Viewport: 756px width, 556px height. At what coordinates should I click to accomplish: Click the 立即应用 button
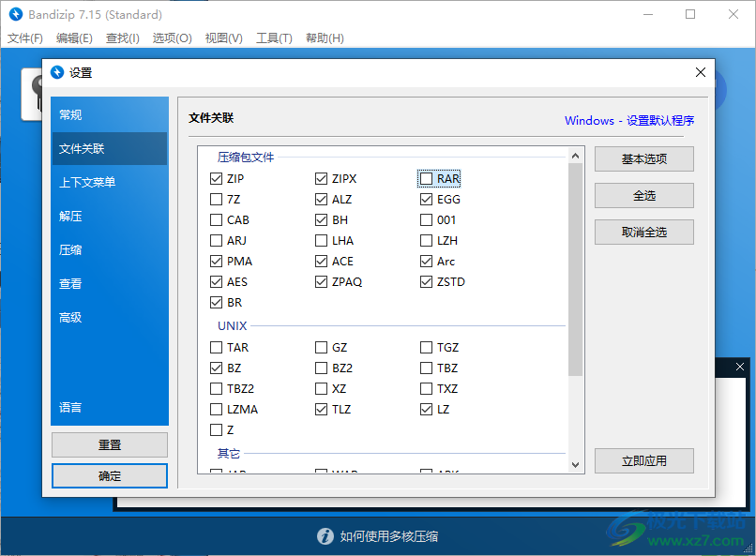point(644,461)
